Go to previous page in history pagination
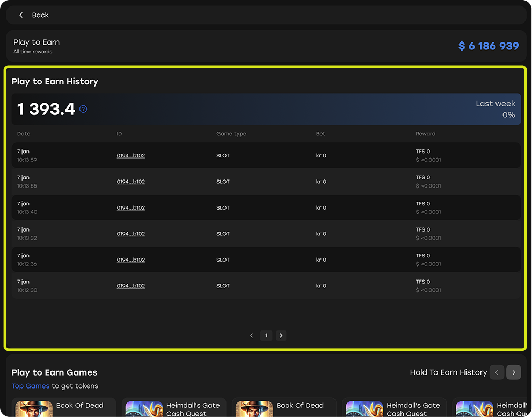Image resolution: width=532 pixels, height=417 pixels. pos(251,336)
